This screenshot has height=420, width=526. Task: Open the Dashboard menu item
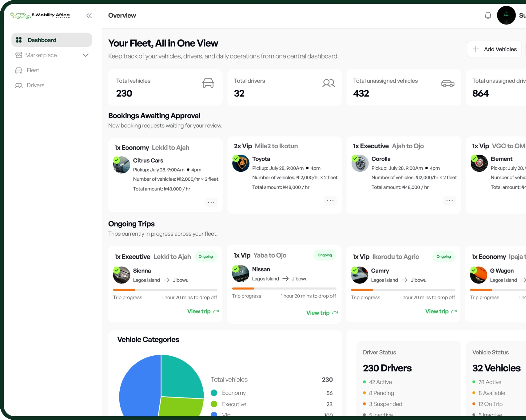(52, 40)
